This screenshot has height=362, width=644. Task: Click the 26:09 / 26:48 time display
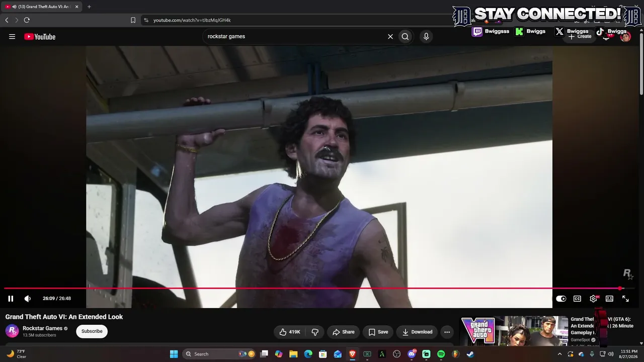tap(57, 299)
